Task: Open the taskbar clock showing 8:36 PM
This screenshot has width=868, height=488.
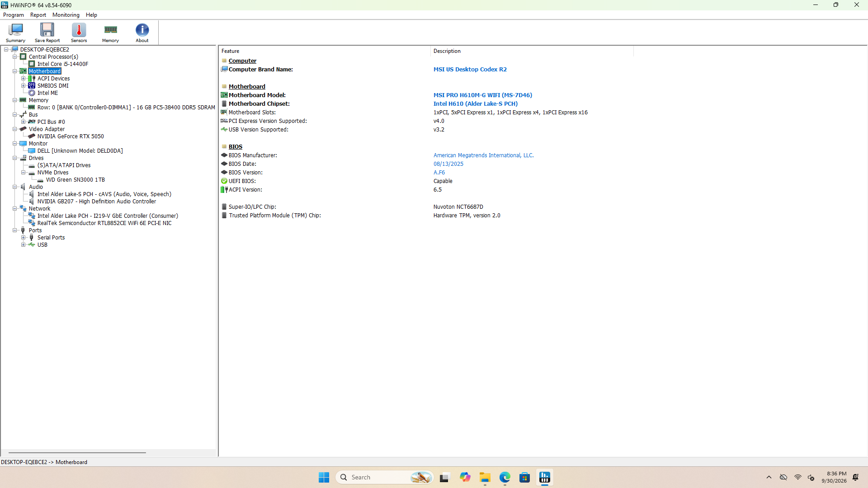Action: [835, 477]
